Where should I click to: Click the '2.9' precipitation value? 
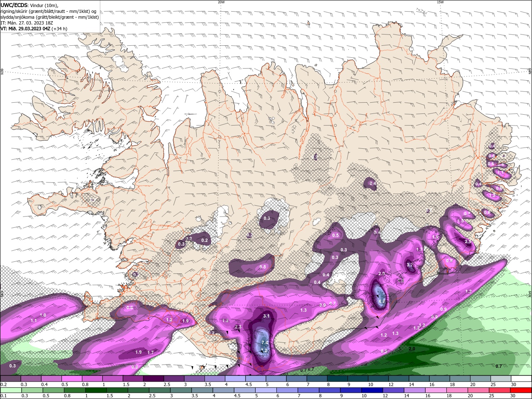coord(468,241)
